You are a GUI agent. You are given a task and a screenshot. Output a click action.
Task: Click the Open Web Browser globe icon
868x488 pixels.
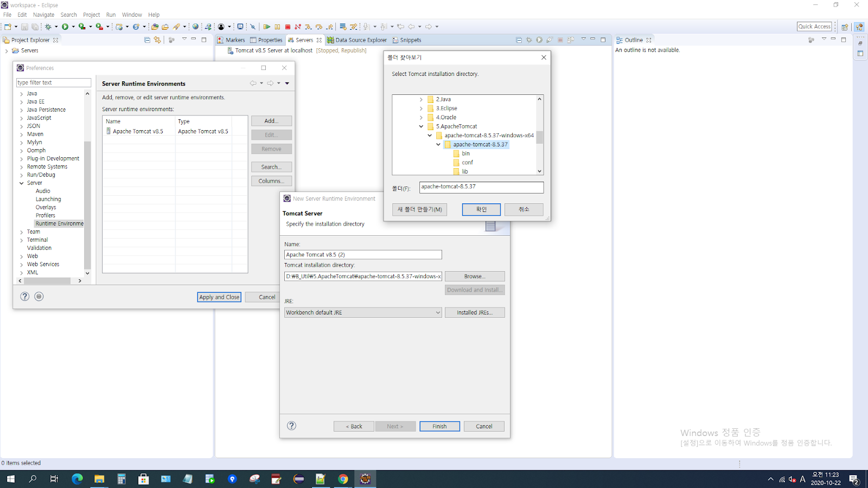(196, 27)
